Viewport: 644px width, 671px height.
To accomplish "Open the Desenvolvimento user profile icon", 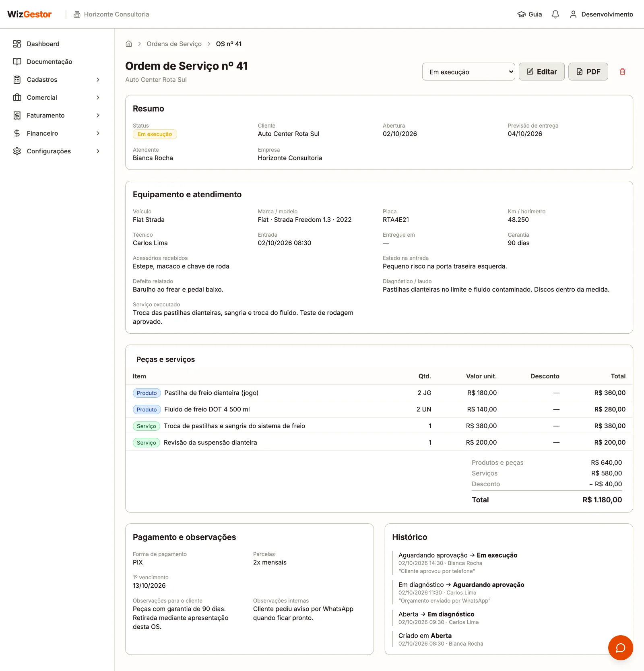I will [573, 14].
